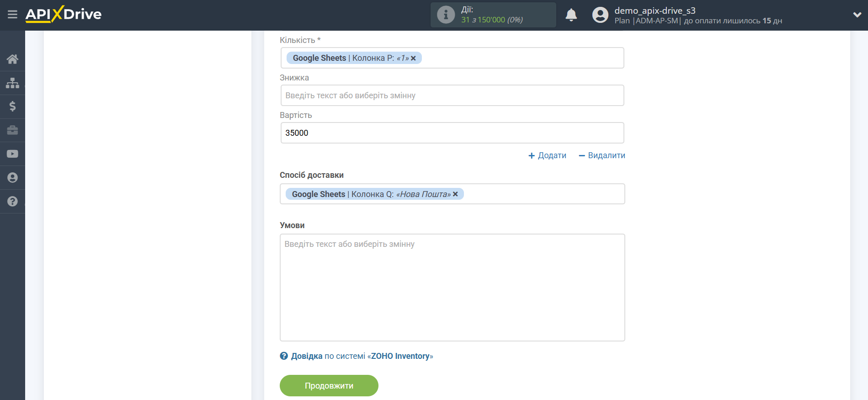Open the YouTube video tutorials icon

[x=12, y=154]
